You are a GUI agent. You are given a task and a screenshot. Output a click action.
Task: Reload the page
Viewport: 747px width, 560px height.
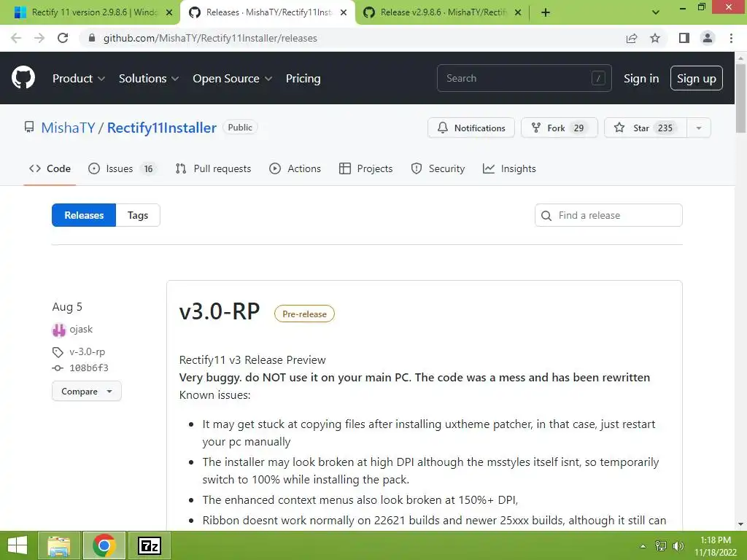pyautogui.click(x=63, y=38)
